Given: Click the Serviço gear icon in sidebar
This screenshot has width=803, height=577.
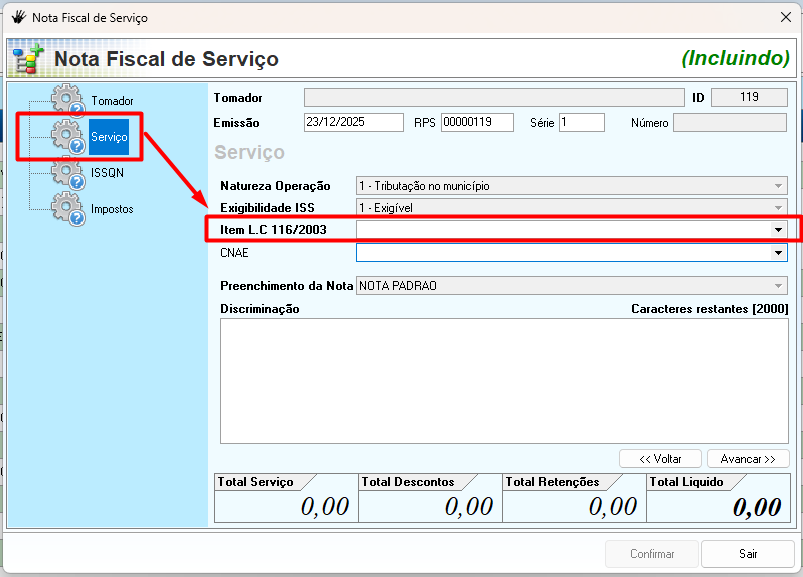Looking at the screenshot, I should click(68, 136).
